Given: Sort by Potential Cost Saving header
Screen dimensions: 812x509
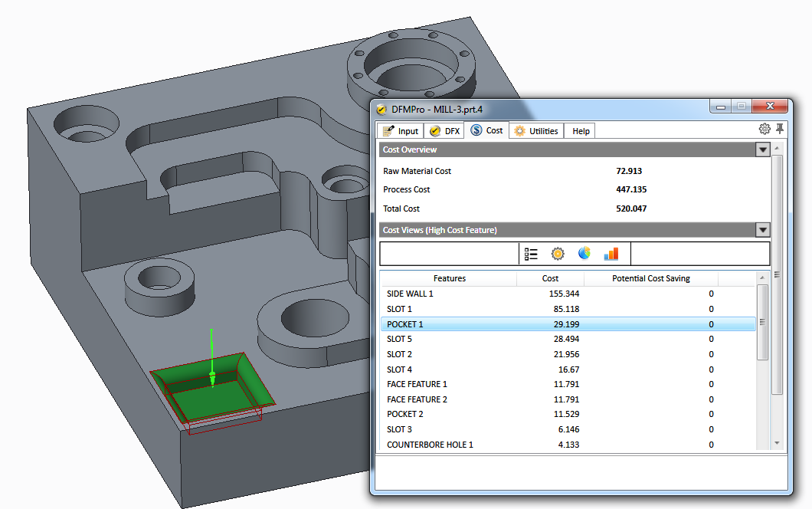Looking at the screenshot, I should pos(651,278).
